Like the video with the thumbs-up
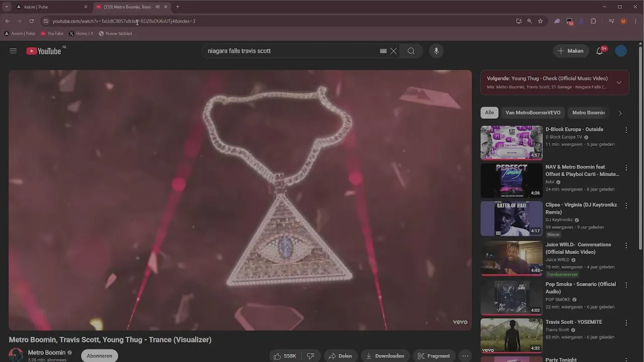The height and width of the screenshot is (362, 644). tap(284, 356)
